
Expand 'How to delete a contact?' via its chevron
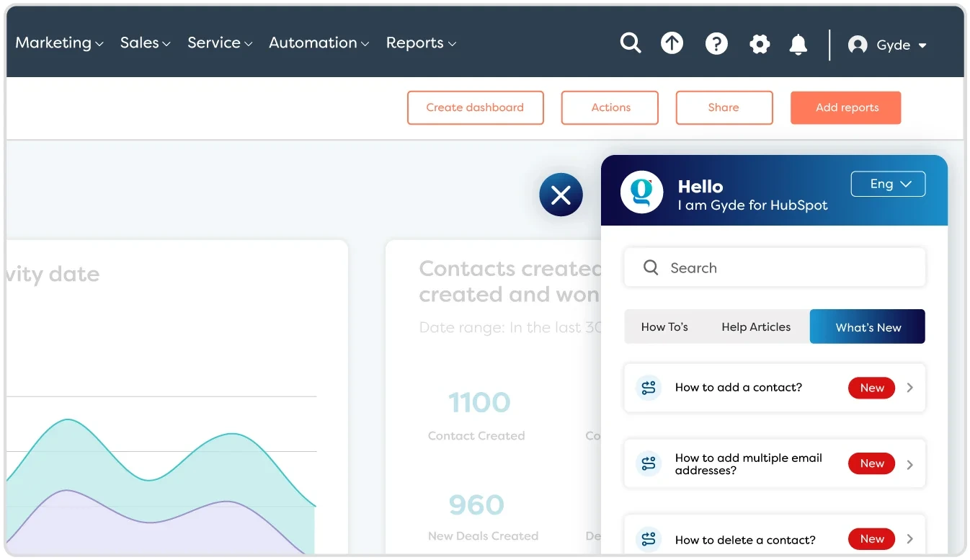[909, 539]
